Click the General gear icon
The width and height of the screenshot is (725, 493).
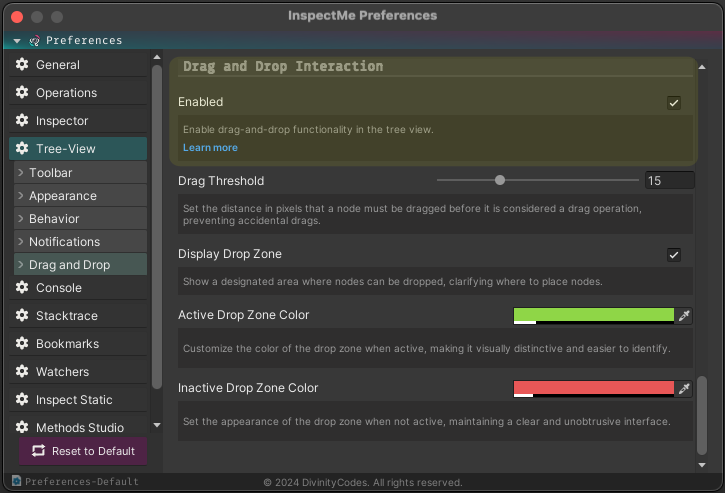pyautogui.click(x=22, y=64)
